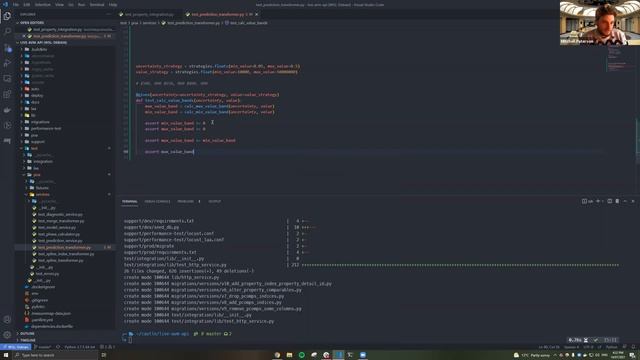Click the Windows taskbar search box

pyautogui.click(x=55, y=355)
